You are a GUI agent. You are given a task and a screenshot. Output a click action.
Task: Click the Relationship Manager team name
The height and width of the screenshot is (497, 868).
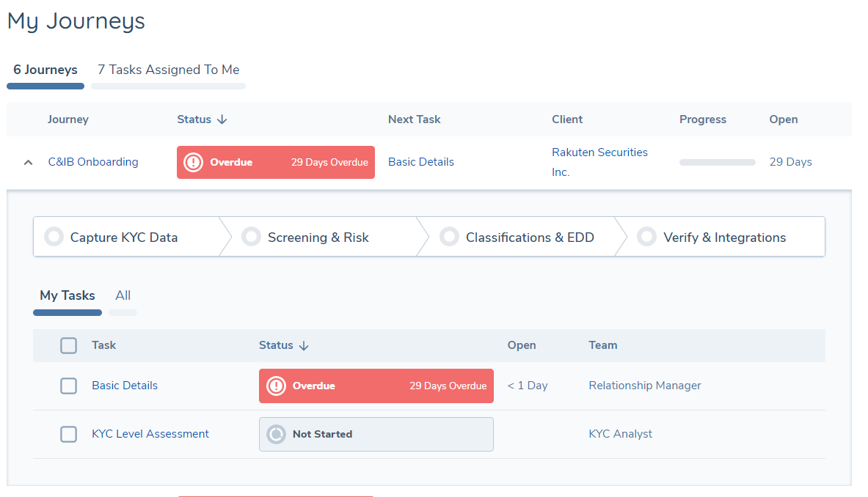644,386
